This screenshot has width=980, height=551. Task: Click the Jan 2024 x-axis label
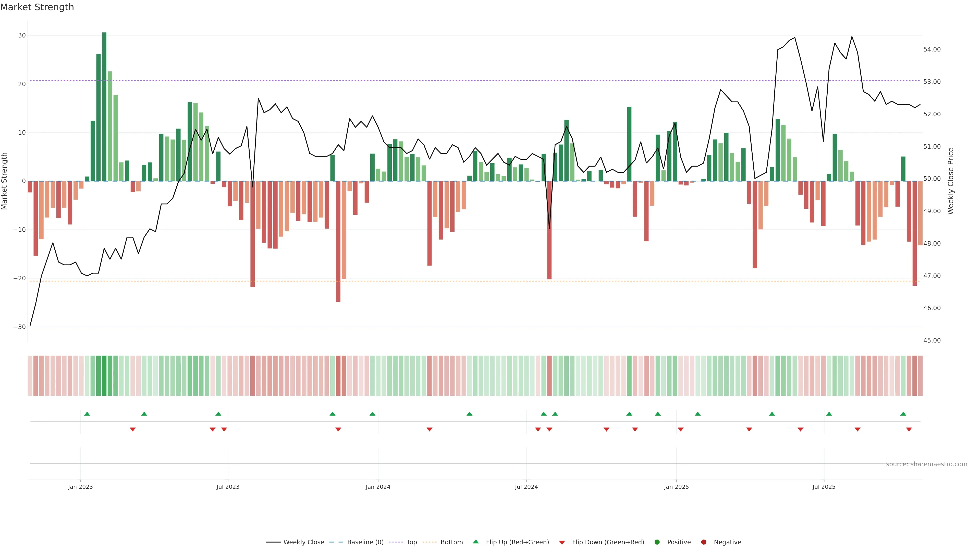(x=378, y=487)
